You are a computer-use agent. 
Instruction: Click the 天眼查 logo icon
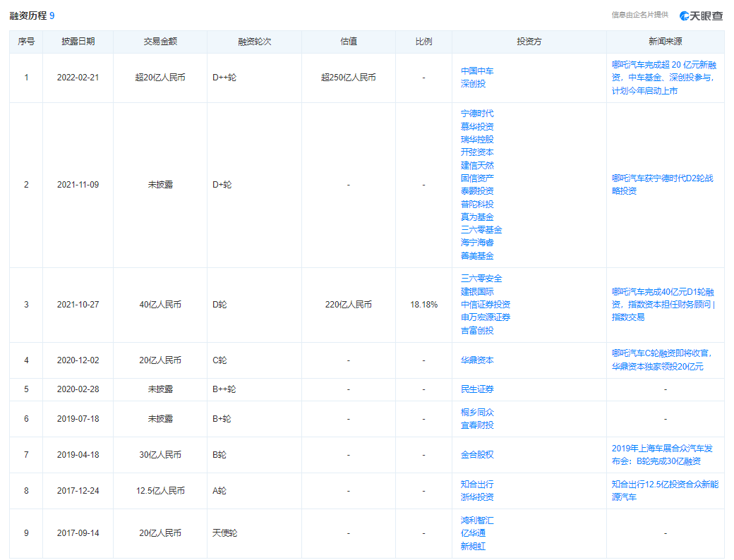pos(702,16)
